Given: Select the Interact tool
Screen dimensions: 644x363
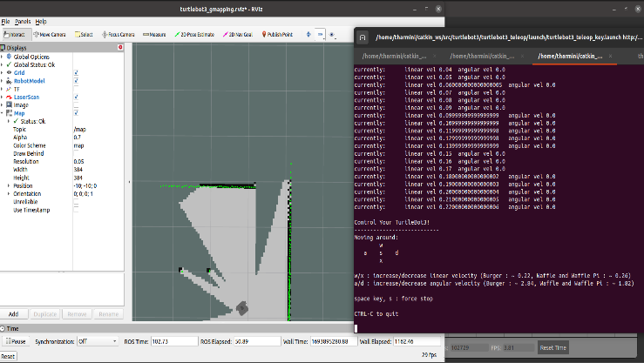Looking at the screenshot, I should (15, 35).
